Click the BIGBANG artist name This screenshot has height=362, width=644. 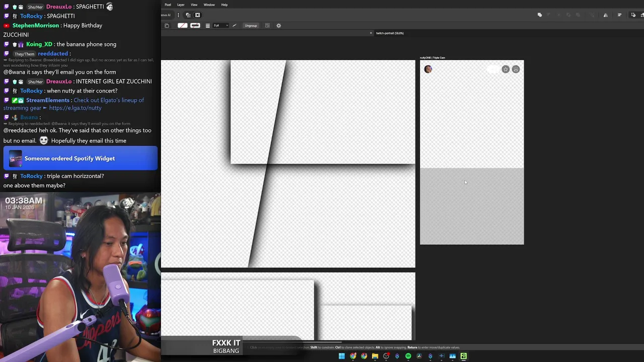(226, 351)
